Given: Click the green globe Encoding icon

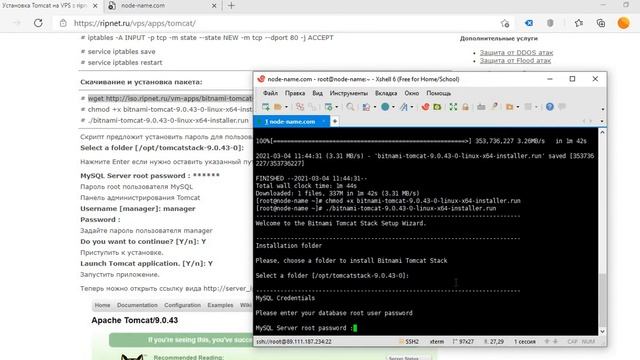Looking at the screenshot, I should coord(385,107).
